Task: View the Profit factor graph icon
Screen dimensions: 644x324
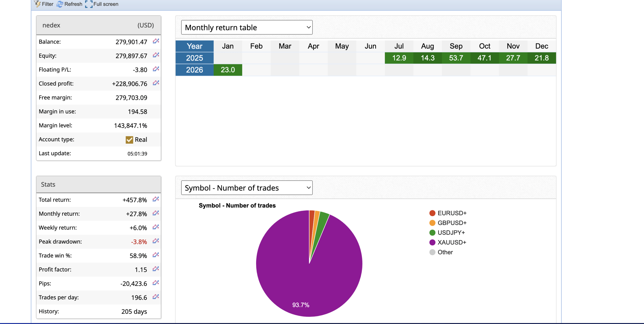Action: 156,269
